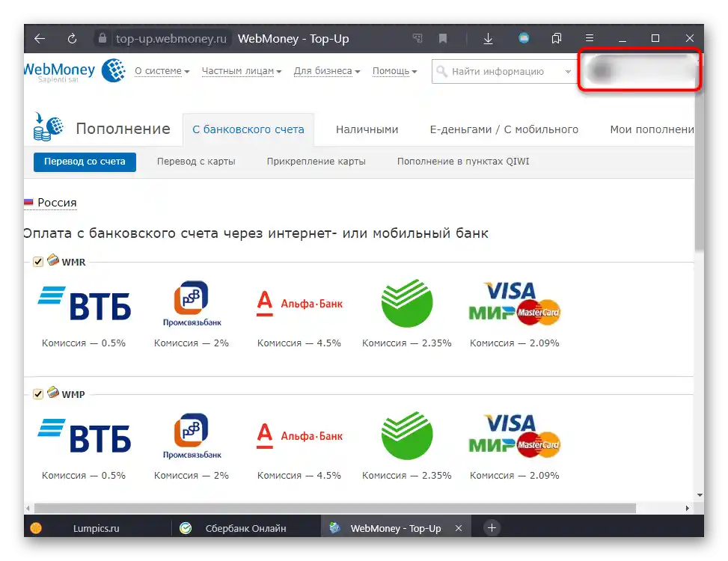Go back with the browser back arrow

point(40,38)
